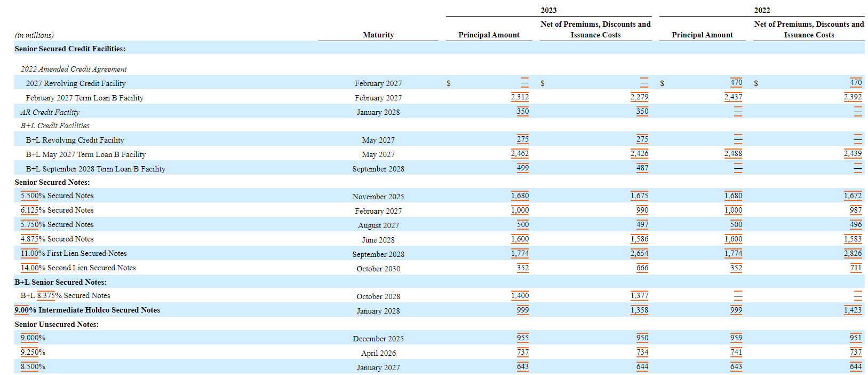Click the 2023 net value "1,358"

pos(639,310)
